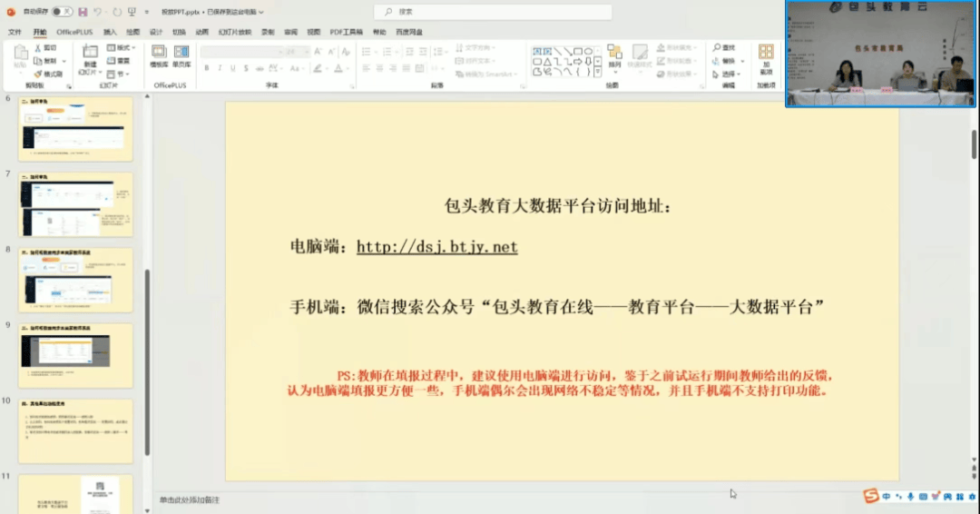Open Customize Quick Access Toolbar dropdown
This screenshot has width=980, height=514.
(x=147, y=12)
